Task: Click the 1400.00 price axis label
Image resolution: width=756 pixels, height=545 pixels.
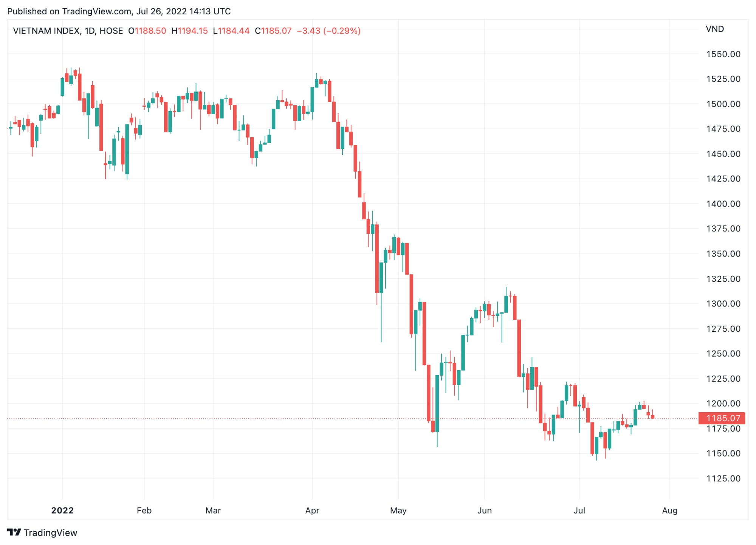Action: coord(723,204)
